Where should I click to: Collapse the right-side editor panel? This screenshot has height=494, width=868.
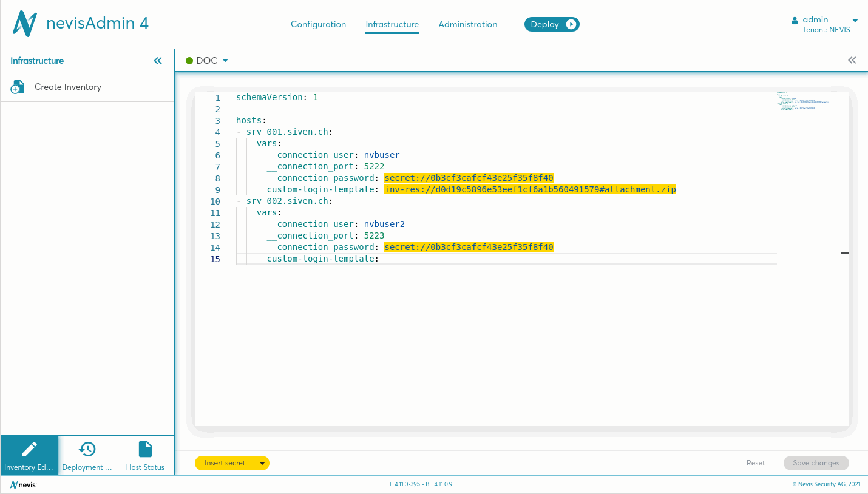tap(852, 60)
